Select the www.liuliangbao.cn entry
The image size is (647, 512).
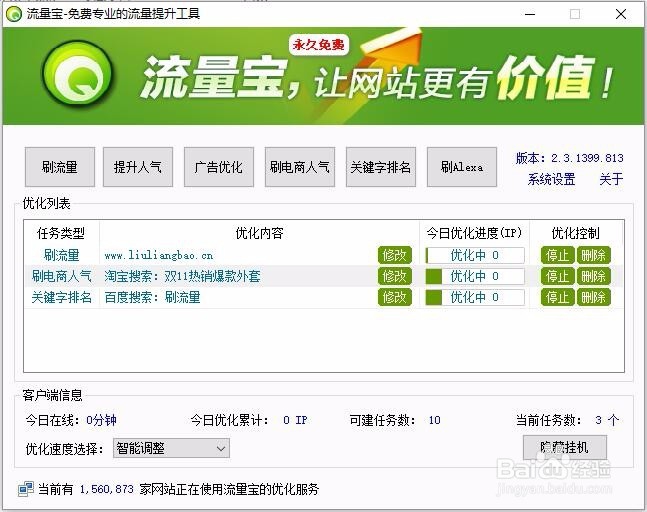pyautogui.click(x=159, y=255)
